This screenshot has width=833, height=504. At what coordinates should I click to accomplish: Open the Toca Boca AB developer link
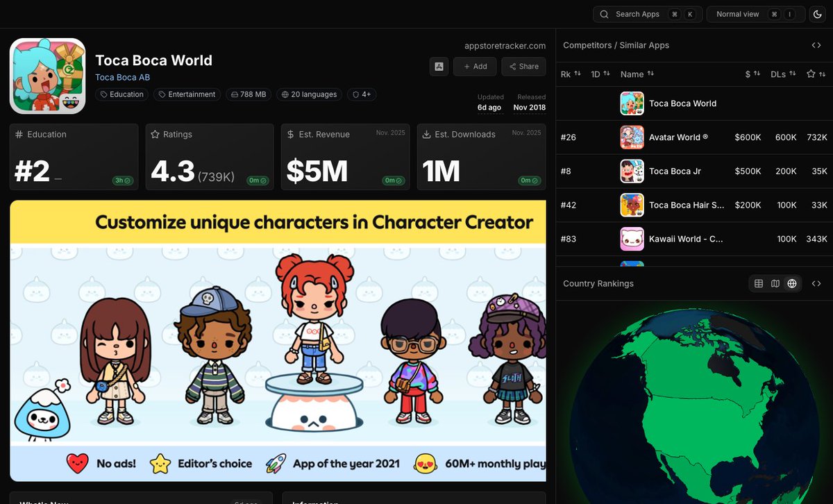[x=123, y=77]
